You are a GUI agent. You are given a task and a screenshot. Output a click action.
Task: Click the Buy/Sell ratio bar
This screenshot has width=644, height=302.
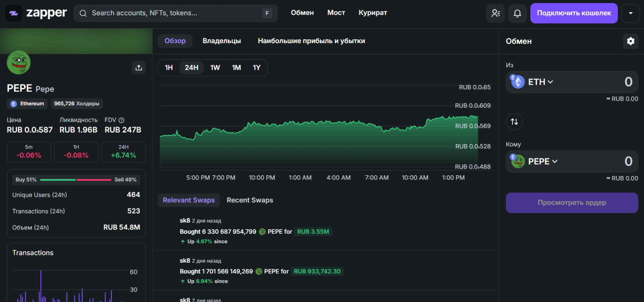coord(75,180)
